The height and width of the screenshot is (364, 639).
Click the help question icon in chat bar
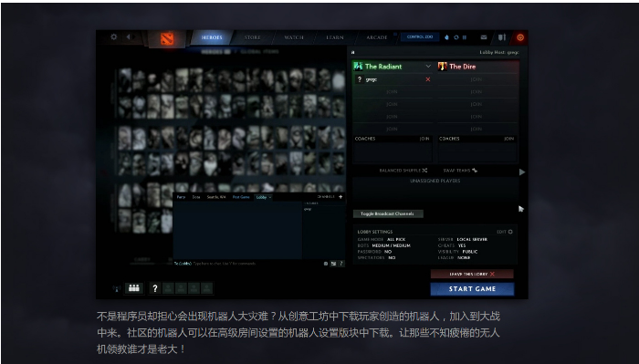click(341, 264)
